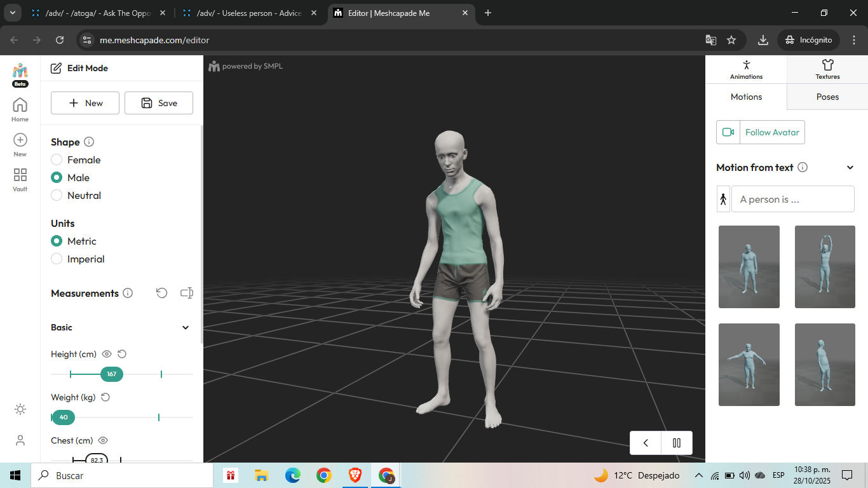
Task: Show hidden system tray icons
Action: click(699, 475)
